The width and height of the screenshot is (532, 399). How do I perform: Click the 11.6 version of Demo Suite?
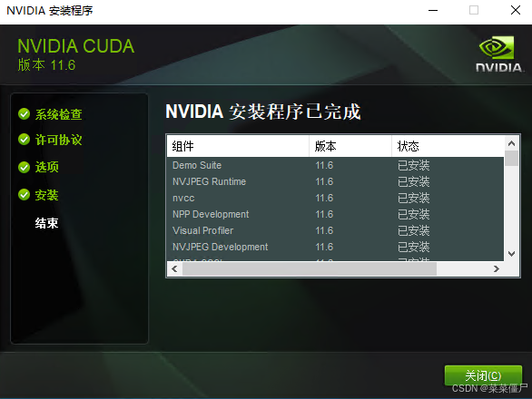pos(324,165)
